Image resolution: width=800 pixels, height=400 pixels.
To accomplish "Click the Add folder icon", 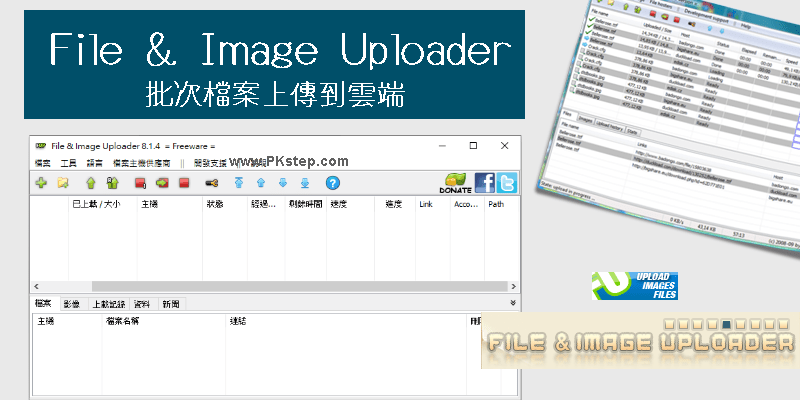I will click(x=63, y=183).
